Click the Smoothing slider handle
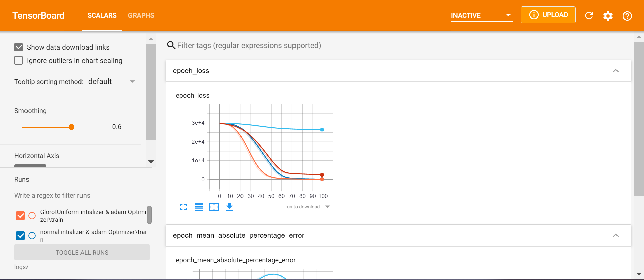The height and width of the screenshot is (280, 644). (x=71, y=127)
